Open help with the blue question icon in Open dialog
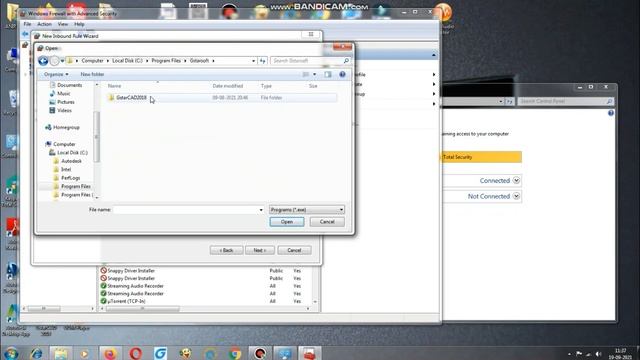Screen dimensions: 640x360 pos(342,74)
